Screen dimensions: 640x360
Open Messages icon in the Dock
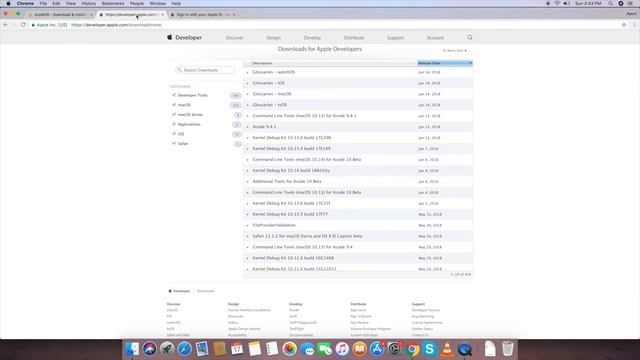307,349
